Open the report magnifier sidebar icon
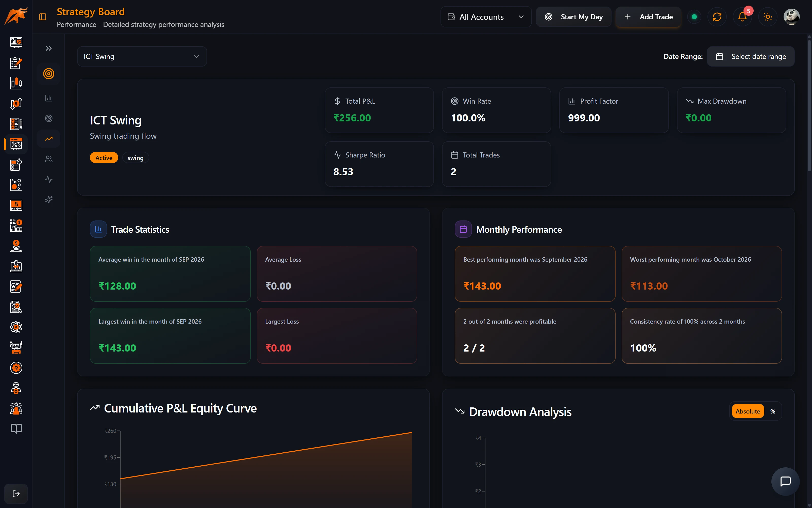This screenshot has height=508, width=812. coord(16,307)
